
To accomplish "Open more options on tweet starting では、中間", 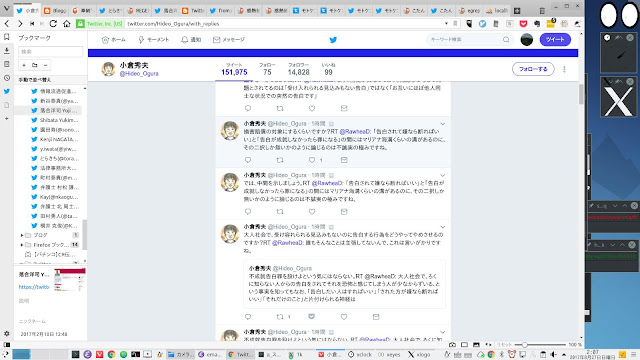I will pos(442,175).
